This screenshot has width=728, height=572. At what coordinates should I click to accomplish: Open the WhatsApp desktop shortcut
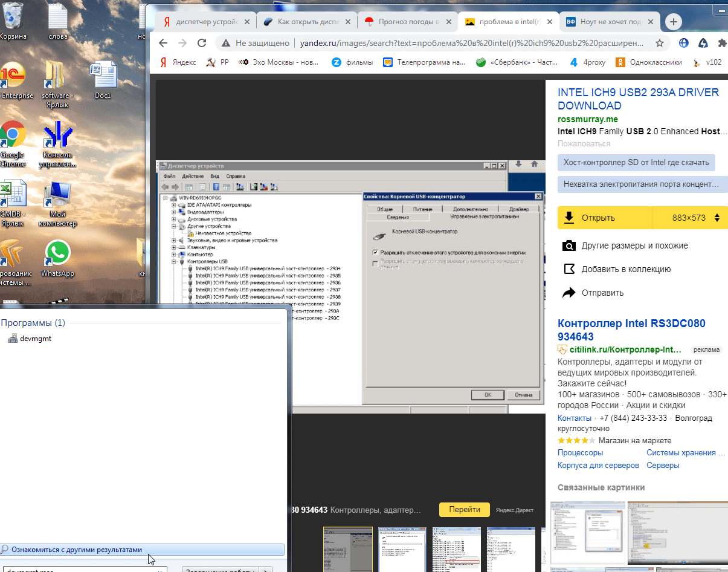58,258
